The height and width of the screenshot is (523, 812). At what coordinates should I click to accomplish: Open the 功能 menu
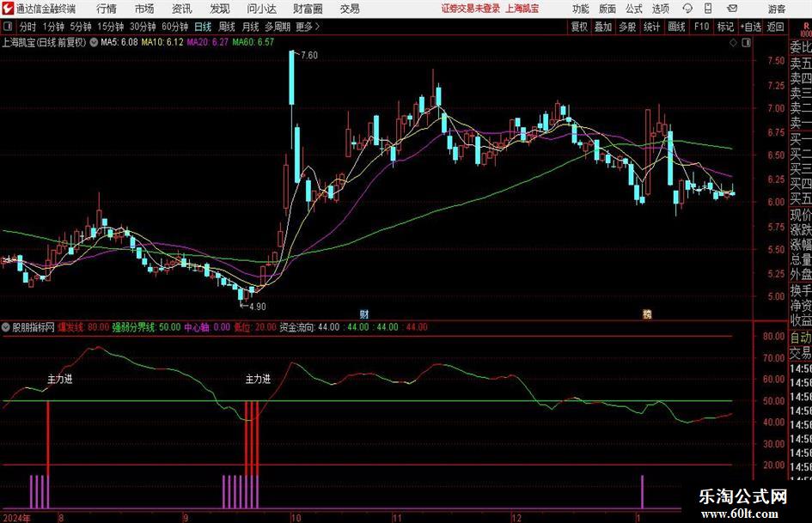(x=581, y=9)
